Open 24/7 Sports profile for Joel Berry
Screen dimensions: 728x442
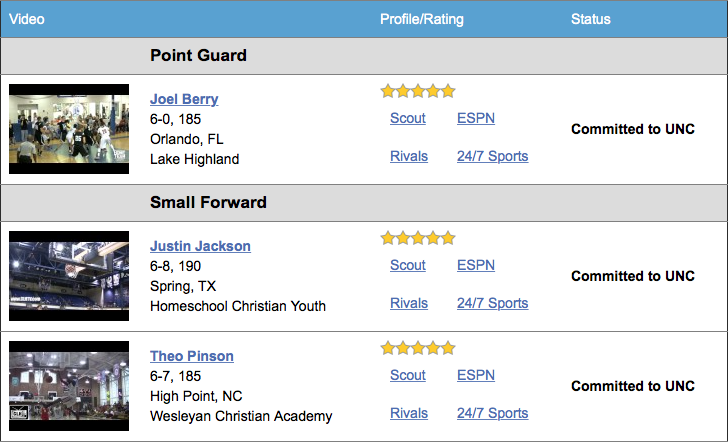[x=493, y=156]
